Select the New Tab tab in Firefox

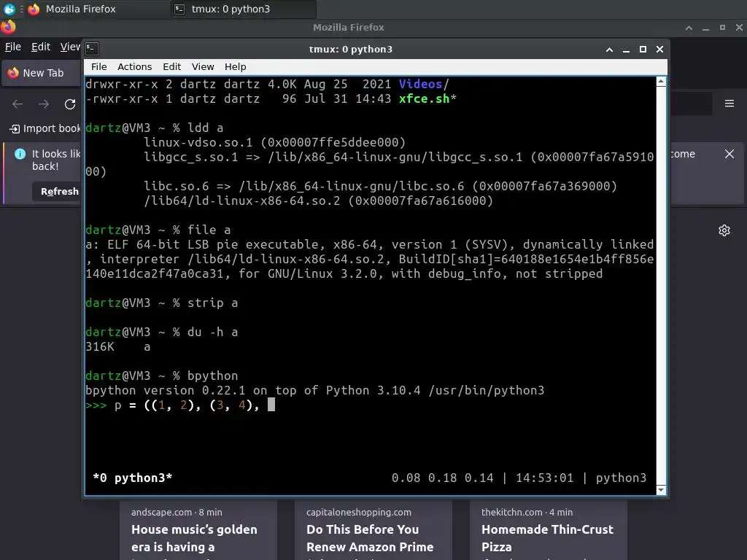pyautogui.click(x=42, y=73)
